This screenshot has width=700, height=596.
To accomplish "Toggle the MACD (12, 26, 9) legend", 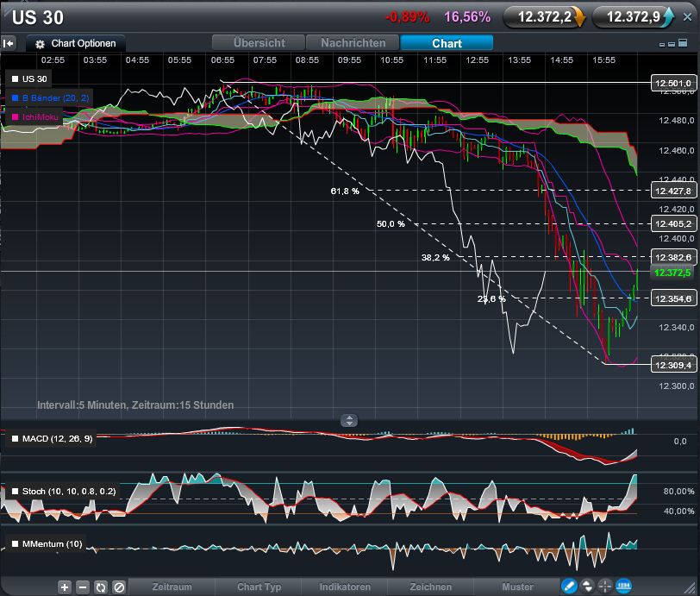I will coord(52,439).
